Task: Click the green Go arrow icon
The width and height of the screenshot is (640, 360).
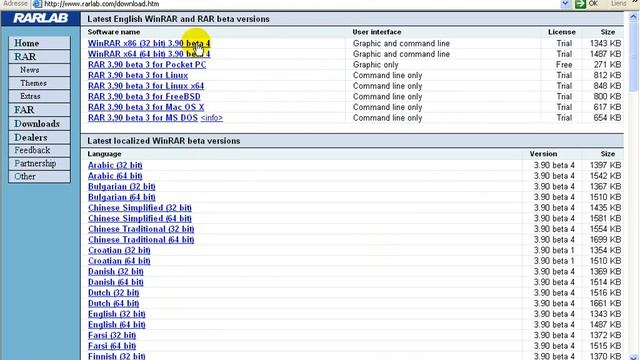Action: (580, 4)
